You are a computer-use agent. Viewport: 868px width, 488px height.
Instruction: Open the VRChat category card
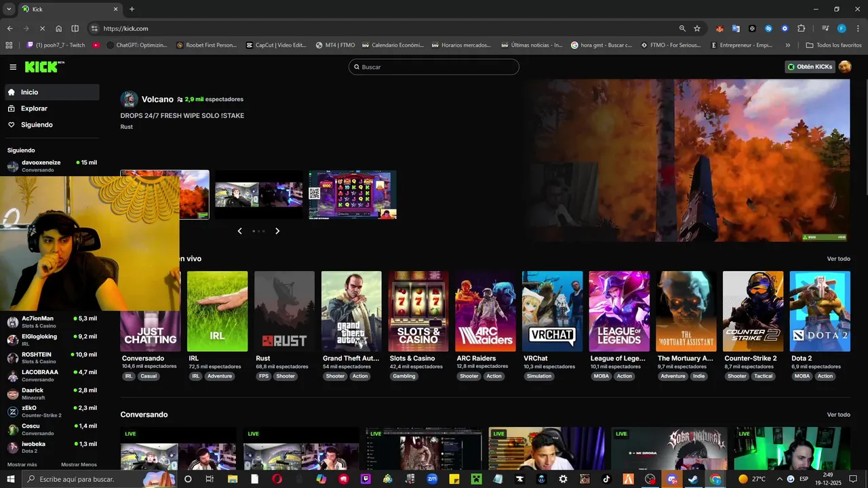coord(552,311)
